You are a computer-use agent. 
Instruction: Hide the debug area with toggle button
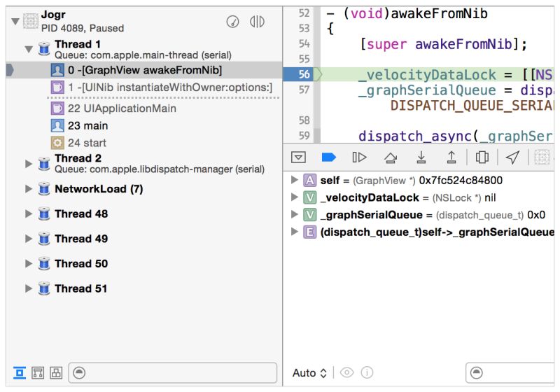pos(298,157)
